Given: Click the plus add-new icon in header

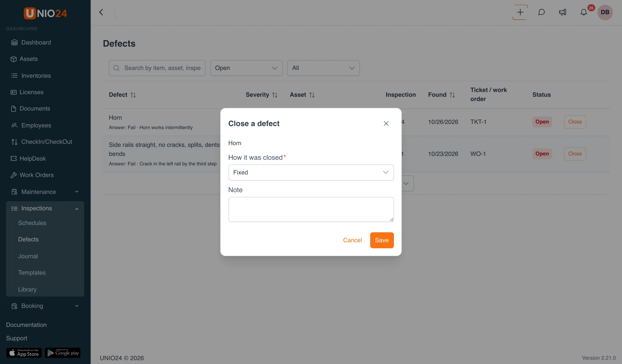Looking at the screenshot, I should [520, 12].
